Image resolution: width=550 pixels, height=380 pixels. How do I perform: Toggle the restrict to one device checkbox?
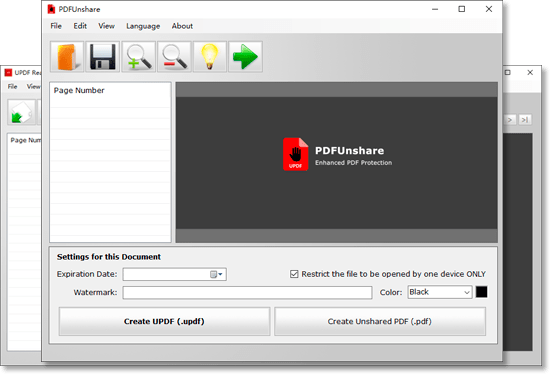(x=294, y=274)
